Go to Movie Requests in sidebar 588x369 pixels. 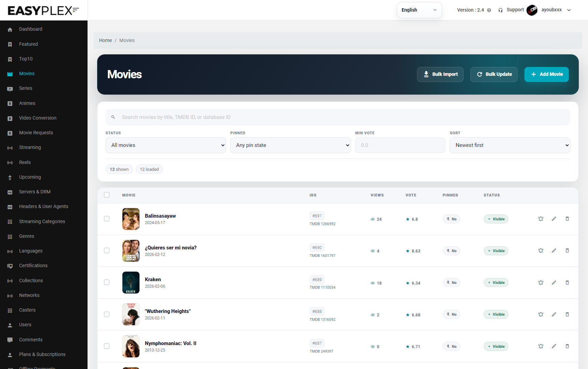(36, 133)
